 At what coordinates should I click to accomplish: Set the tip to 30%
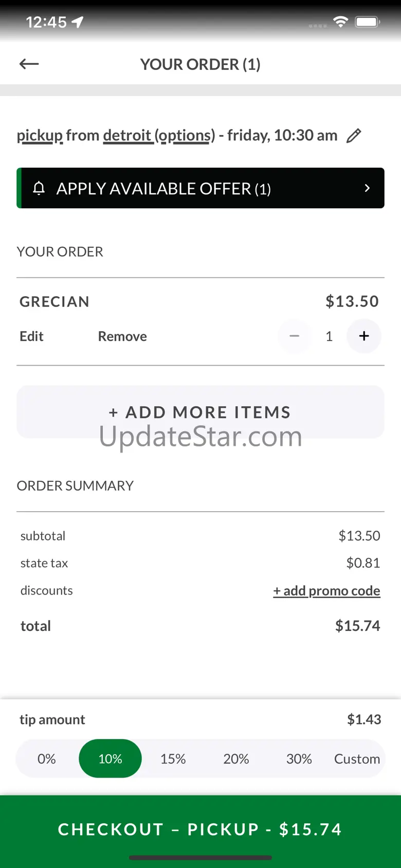(x=299, y=759)
